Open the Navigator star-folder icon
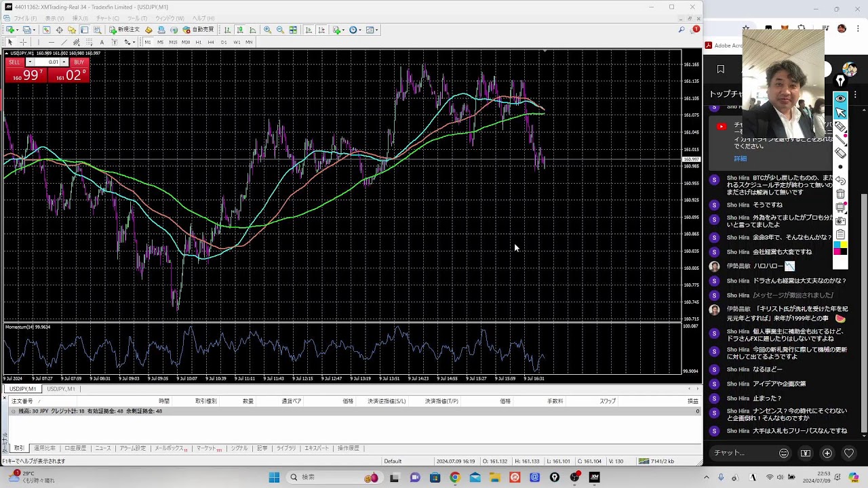This screenshot has width=868, height=488. coord(72,30)
